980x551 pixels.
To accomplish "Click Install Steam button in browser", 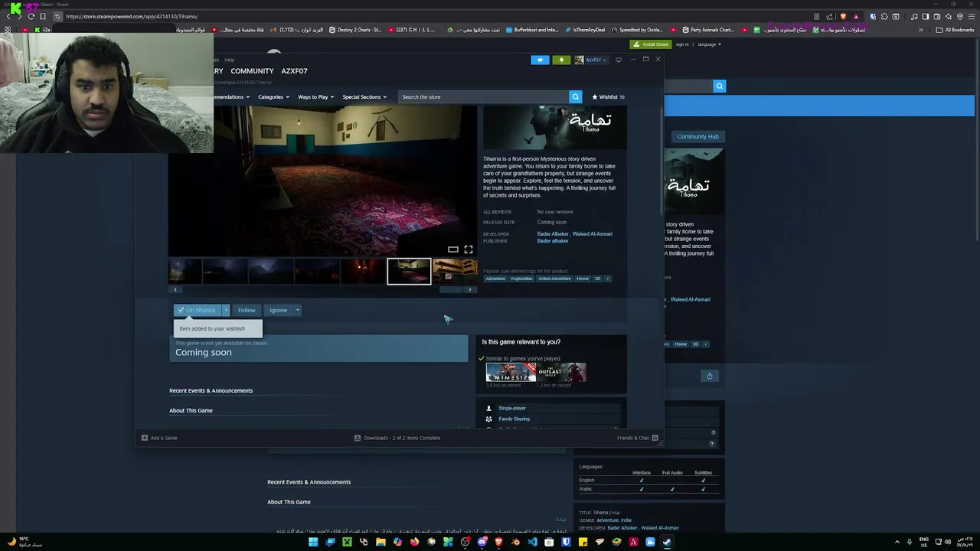I will [x=651, y=44].
